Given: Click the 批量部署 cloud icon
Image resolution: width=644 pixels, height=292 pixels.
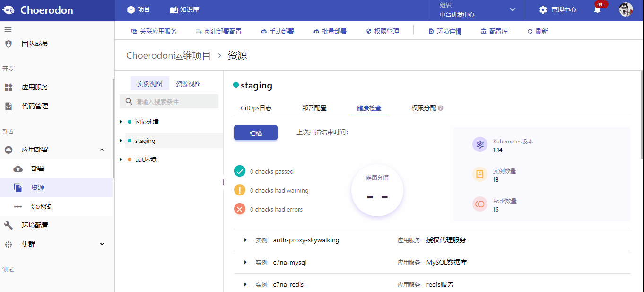Looking at the screenshot, I should [x=316, y=31].
